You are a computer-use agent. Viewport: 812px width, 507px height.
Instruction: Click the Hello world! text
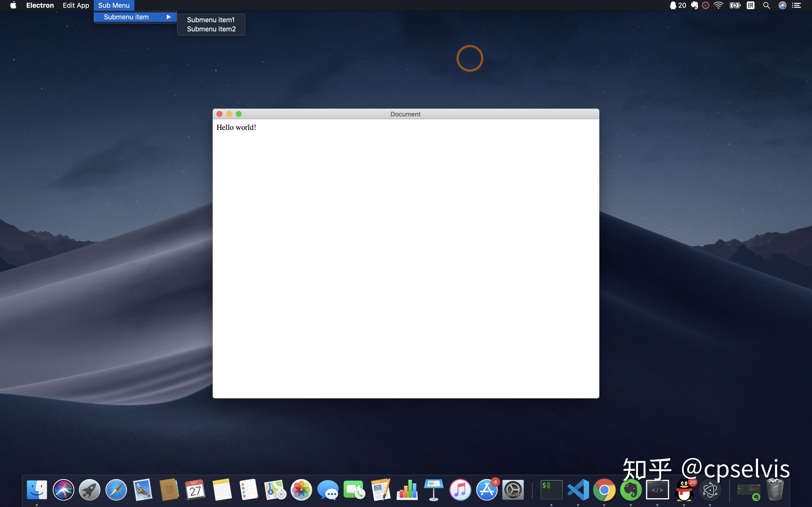click(x=236, y=127)
